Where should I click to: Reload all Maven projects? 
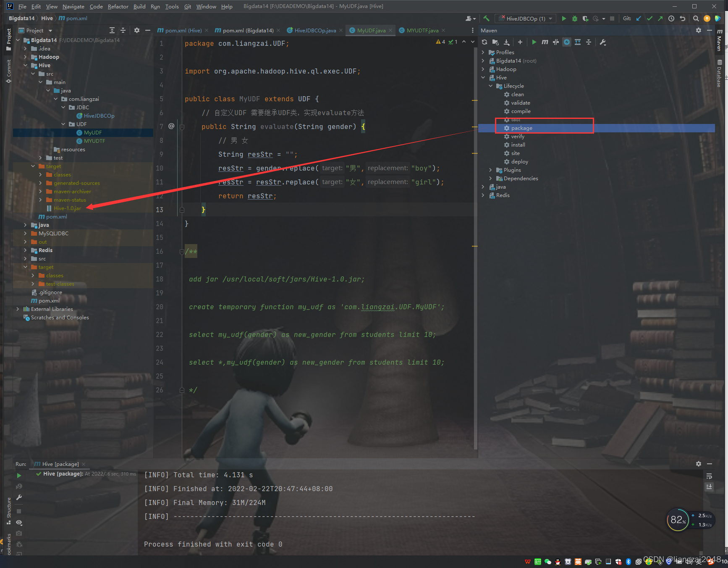coord(484,42)
